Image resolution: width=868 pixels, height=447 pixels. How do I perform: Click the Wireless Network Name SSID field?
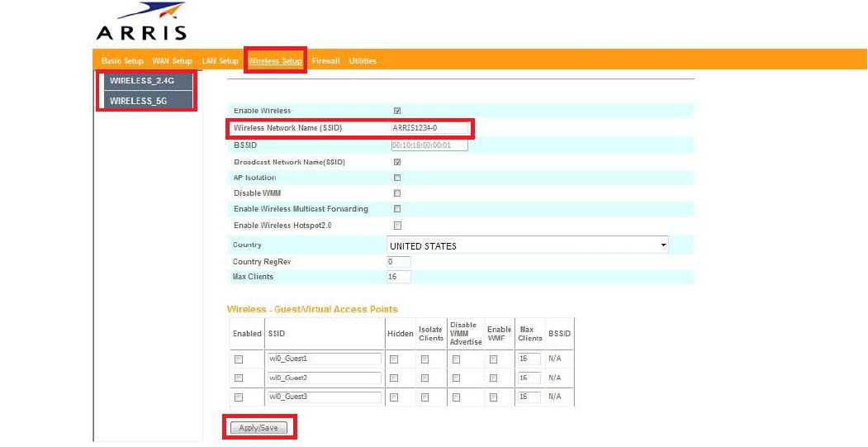point(429,128)
